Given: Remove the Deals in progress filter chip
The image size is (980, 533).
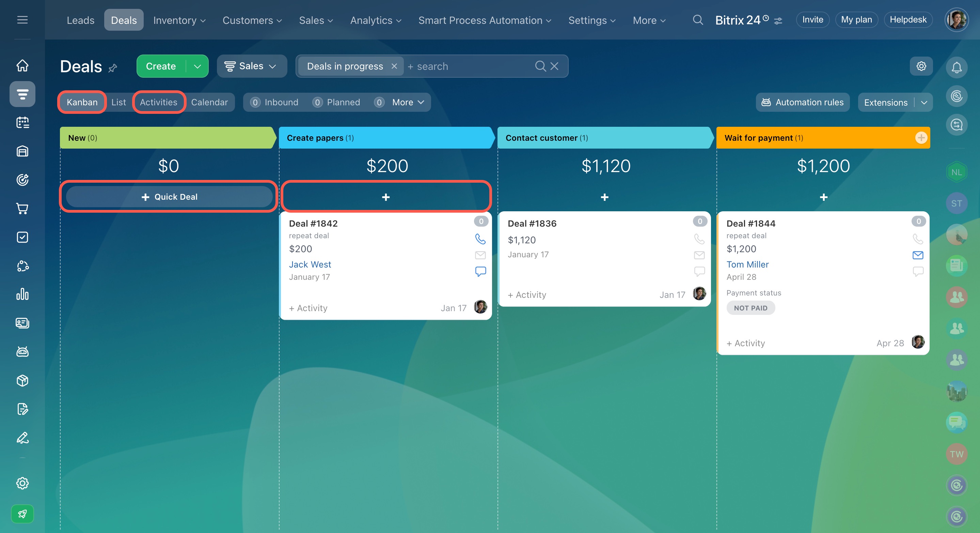Looking at the screenshot, I should (394, 66).
